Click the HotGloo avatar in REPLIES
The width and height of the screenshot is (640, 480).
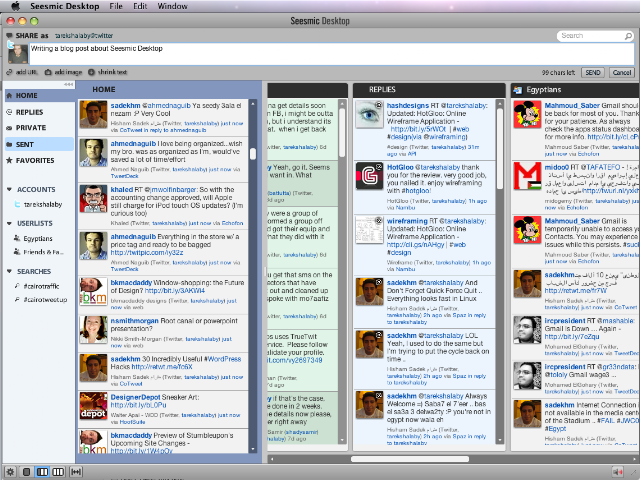point(369,176)
